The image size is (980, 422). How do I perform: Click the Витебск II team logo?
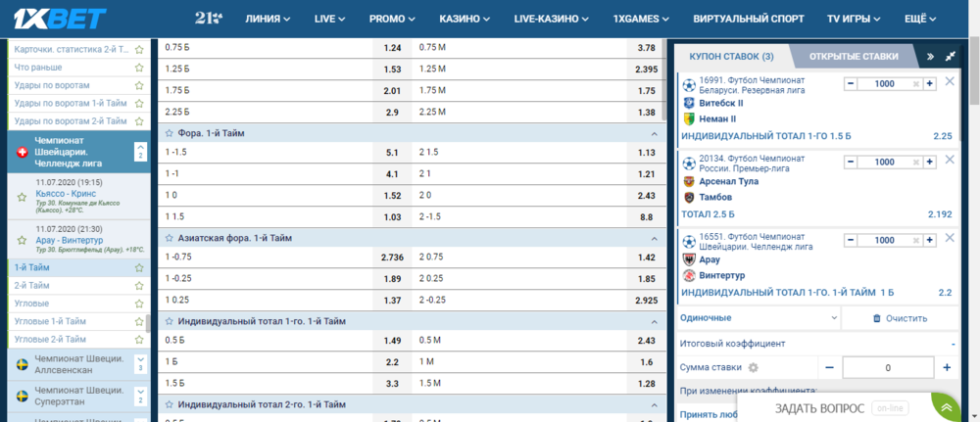coord(689,103)
